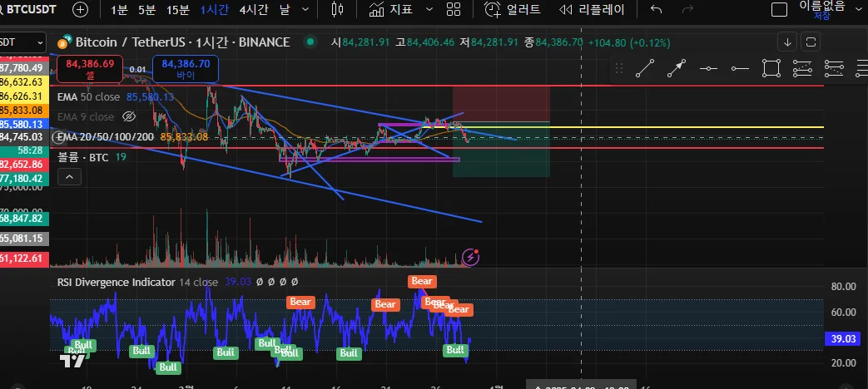Select the 1분 timeframe
Screen dimensions: 868x389
click(x=120, y=9)
